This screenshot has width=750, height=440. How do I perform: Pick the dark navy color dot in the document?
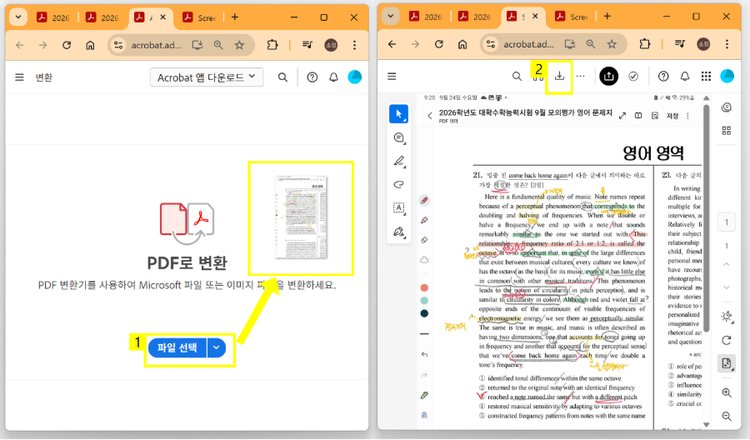(424, 314)
